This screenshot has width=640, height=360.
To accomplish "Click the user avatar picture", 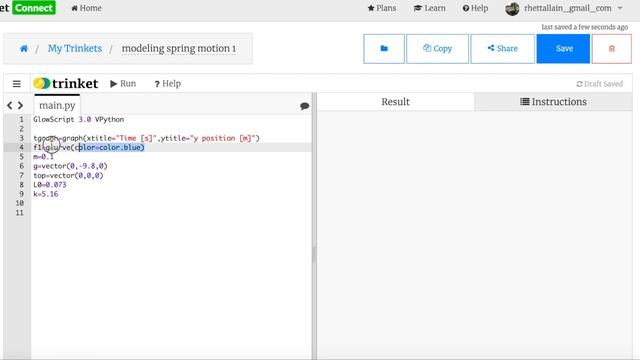I will click(512, 9).
